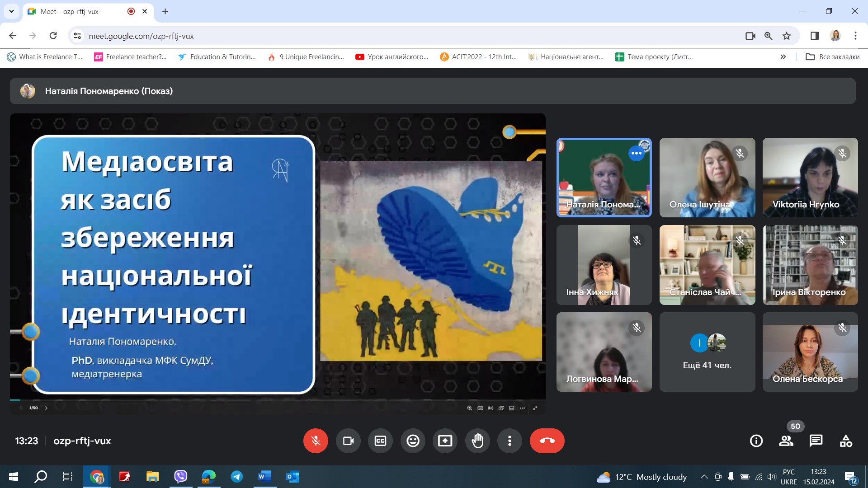Toggle closed captions
868x488 pixels.
381,441
